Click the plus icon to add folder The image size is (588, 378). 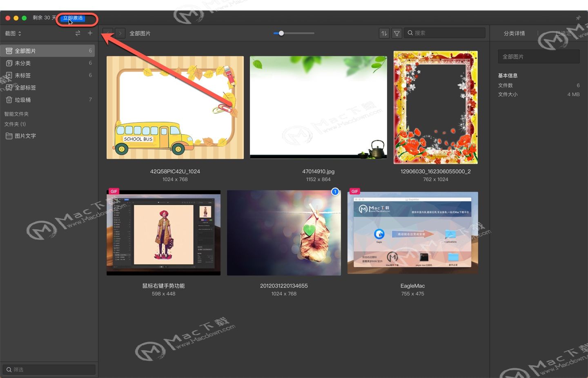pyautogui.click(x=90, y=33)
